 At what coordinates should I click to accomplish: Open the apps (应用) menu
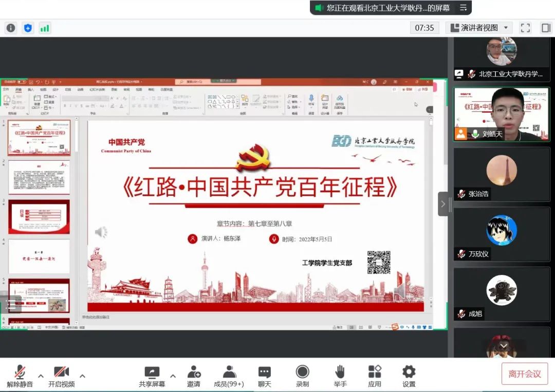[x=375, y=376]
